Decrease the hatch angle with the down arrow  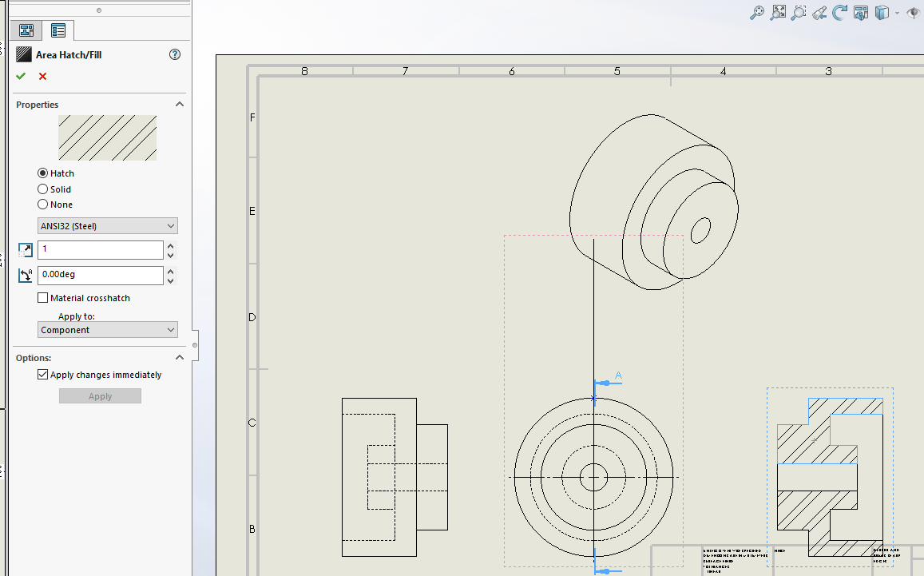pyautogui.click(x=170, y=280)
